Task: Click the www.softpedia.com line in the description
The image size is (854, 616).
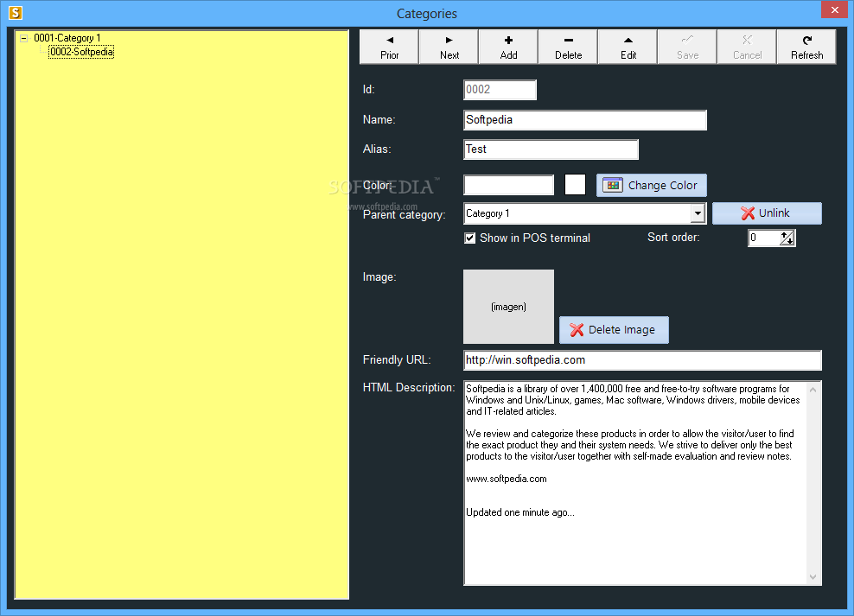Action: [507, 479]
